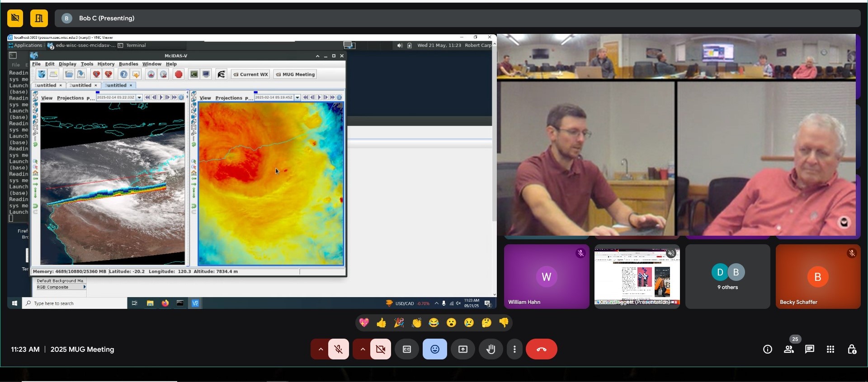868x382 pixels.
Task: Open meeting details info icon
Action: click(768, 349)
